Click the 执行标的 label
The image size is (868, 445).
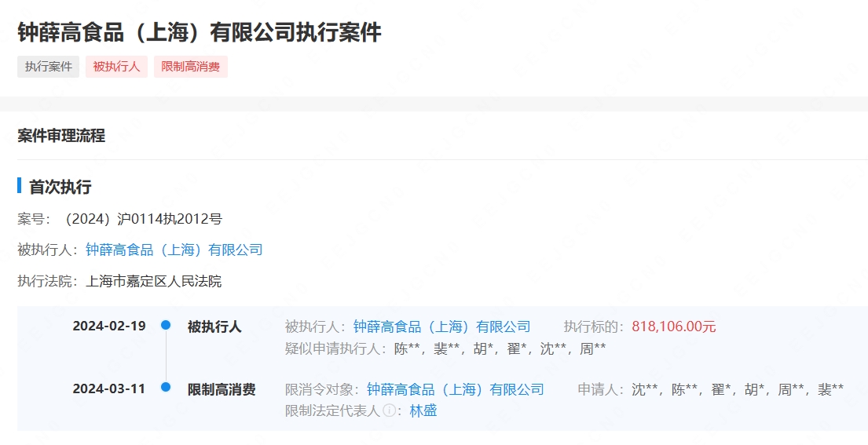594,326
